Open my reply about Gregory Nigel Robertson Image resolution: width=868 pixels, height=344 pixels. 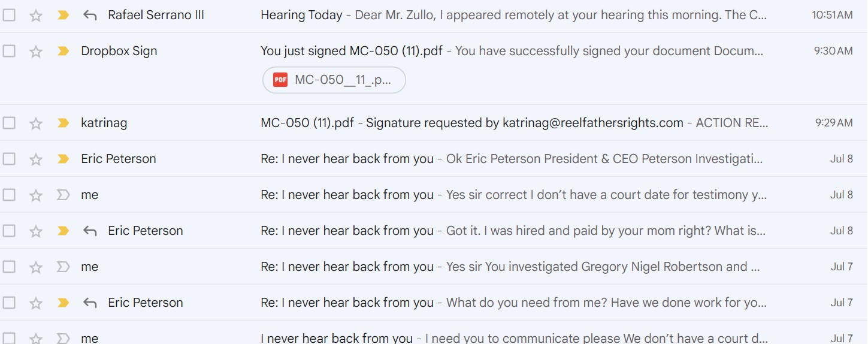479,267
